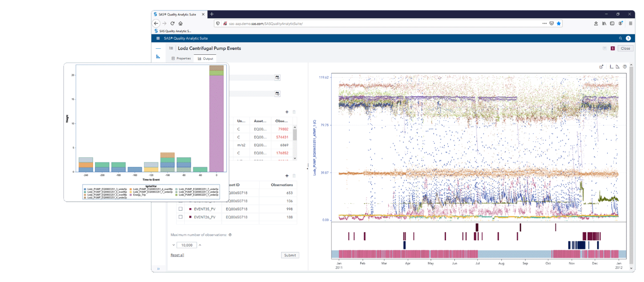Click the Reset all link
Image resolution: width=644 pixels, height=282 pixels.
click(177, 255)
